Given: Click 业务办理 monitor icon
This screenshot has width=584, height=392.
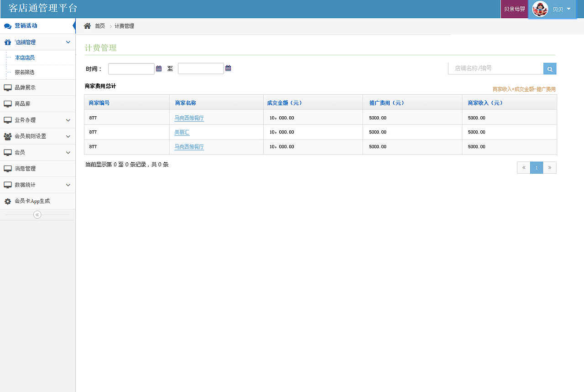Looking at the screenshot, I should [x=7, y=120].
